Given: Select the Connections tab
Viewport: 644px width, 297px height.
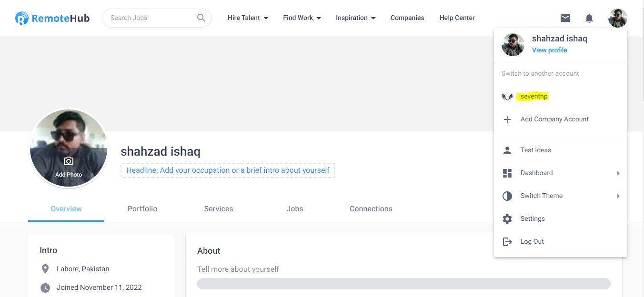Looking at the screenshot, I should [x=371, y=209].
